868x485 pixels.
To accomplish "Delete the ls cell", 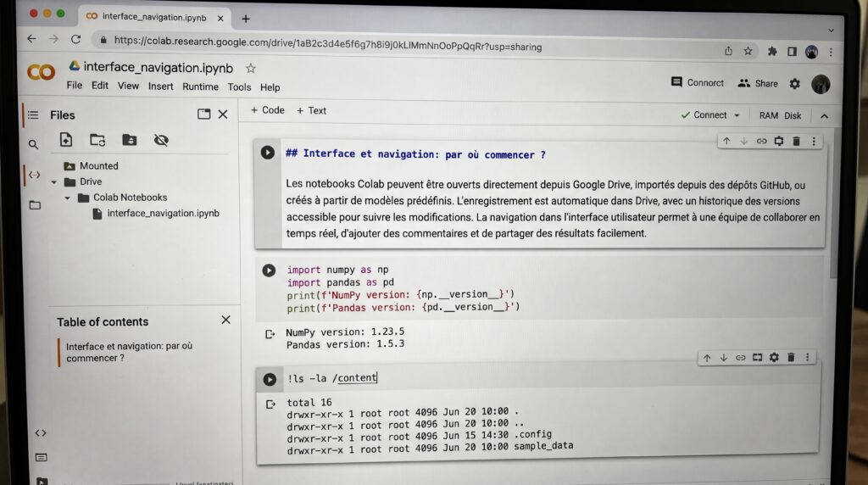I will pos(791,358).
